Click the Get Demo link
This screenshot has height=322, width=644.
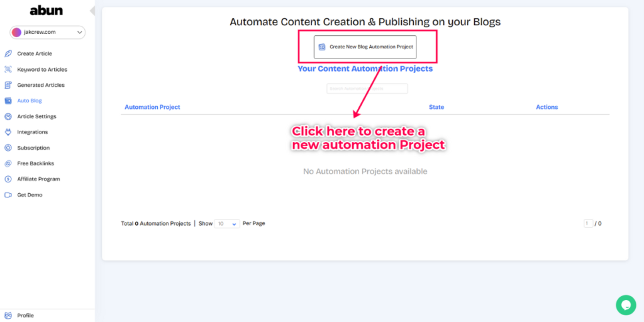click(30, 195)
